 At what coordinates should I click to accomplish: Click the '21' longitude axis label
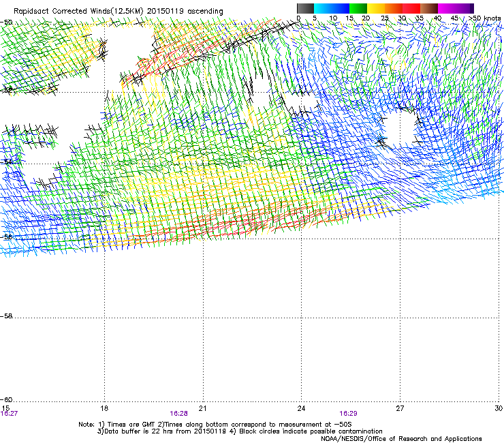point(202,408)
